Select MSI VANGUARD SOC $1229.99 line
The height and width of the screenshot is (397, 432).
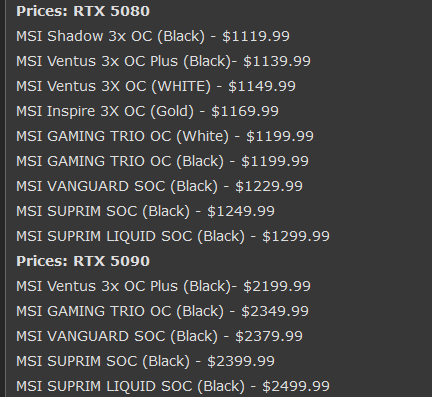(x=159, y=186)
